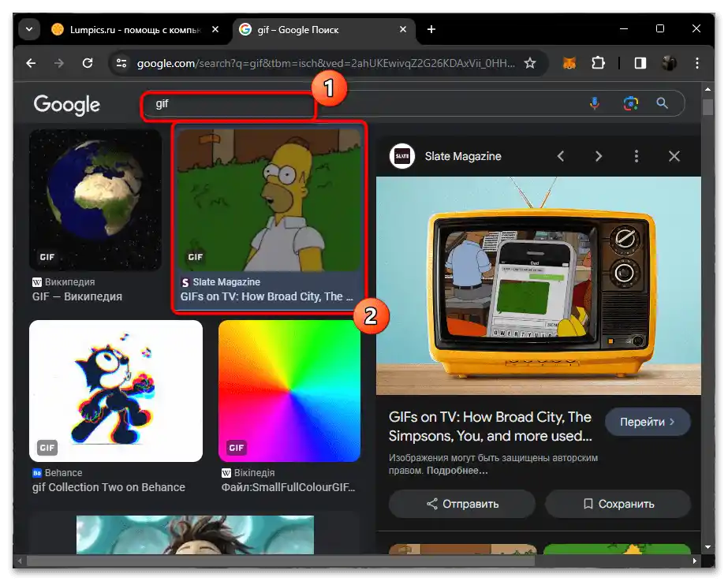Show next image in preview panel
The width and height of the screenshot is (728, 581).
click(x=599, y=156)
